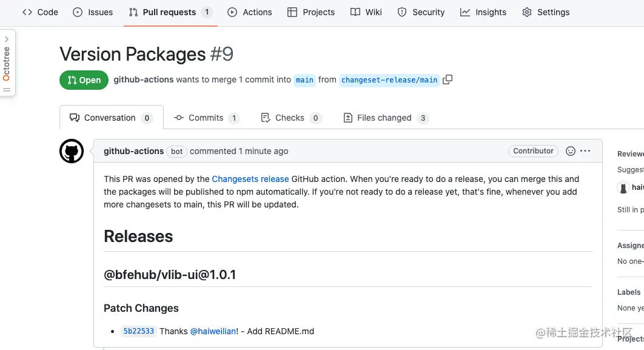This screenshot has width=644, height=350.
Task: Open the Wiki tab
Action: [x=366, y=12]
